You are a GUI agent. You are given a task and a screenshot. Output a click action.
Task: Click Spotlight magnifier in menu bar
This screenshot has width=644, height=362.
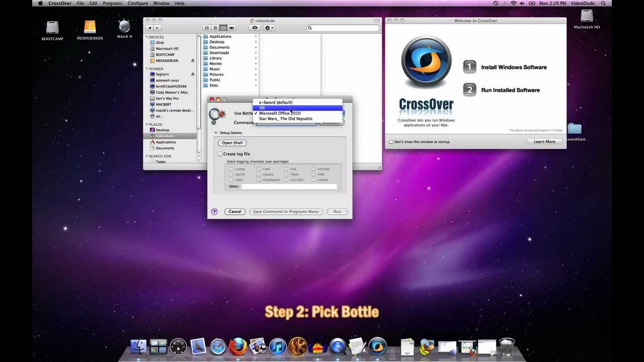pos(603,3)
